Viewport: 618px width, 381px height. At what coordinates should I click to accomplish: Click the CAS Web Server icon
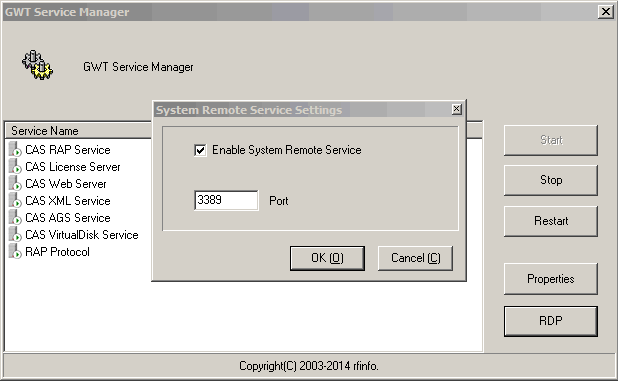15,183
